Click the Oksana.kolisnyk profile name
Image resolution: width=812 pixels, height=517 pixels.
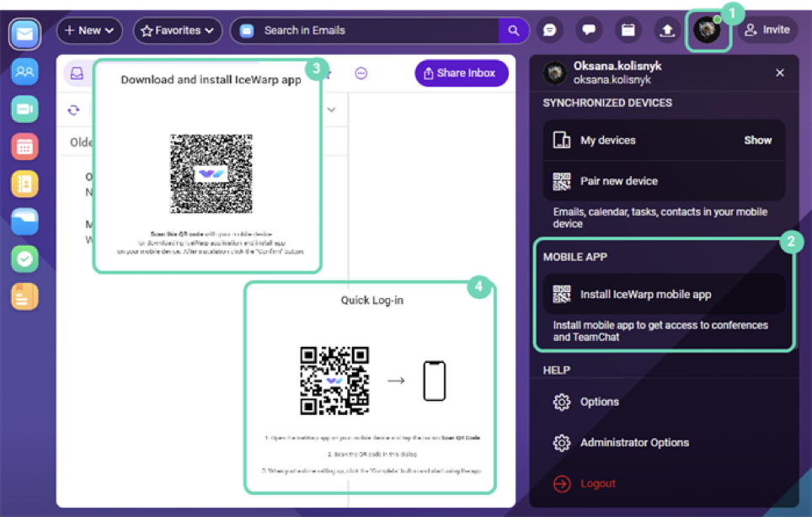(x=617, y=67)
